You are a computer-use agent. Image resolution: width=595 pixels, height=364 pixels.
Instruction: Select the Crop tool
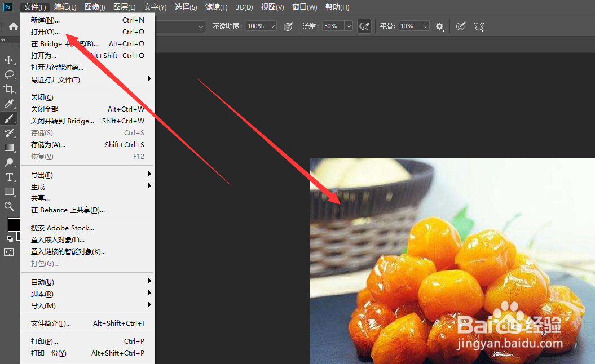pos(8,89)
